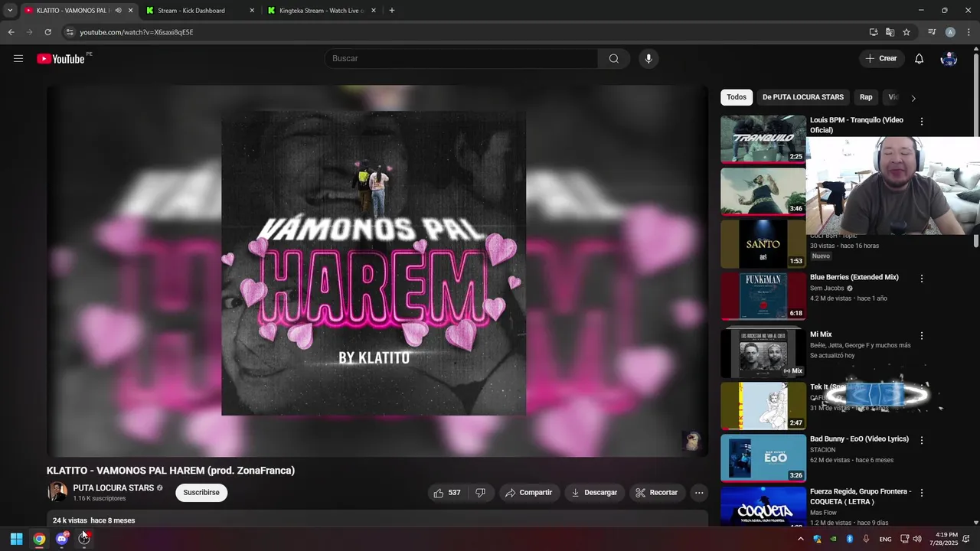Dislike the video with thumbs-down icon
This screenshot has height=551, width=980.
pos(481,493)
